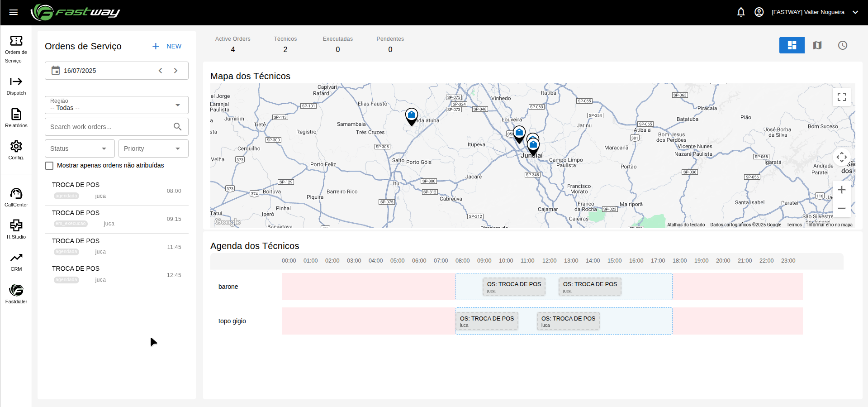868x407 pixels.
Task: Open Relatórios in the sidebar
Action: [16, 118]
